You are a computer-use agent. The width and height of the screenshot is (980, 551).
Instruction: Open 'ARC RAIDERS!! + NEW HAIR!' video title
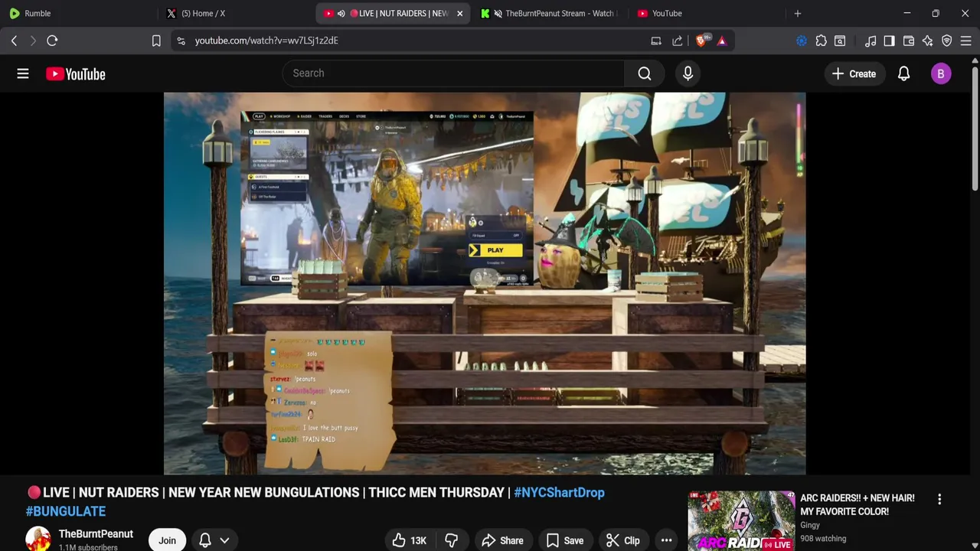click(857, 504)
